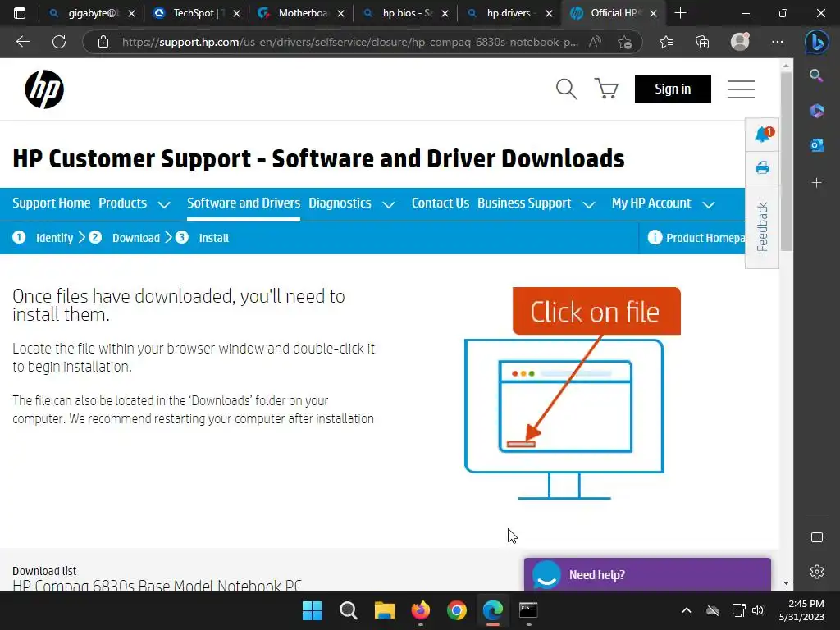Click the print page icon
Viewport: 840px width, 630px height.
click(762, 168)
